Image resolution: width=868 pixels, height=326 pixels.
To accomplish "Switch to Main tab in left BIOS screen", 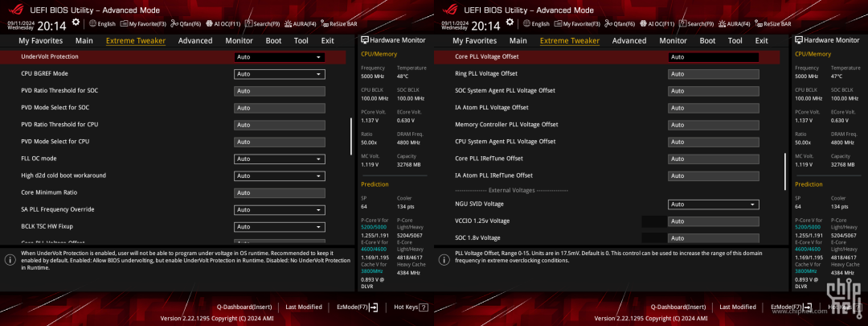I will pos(84,40).
